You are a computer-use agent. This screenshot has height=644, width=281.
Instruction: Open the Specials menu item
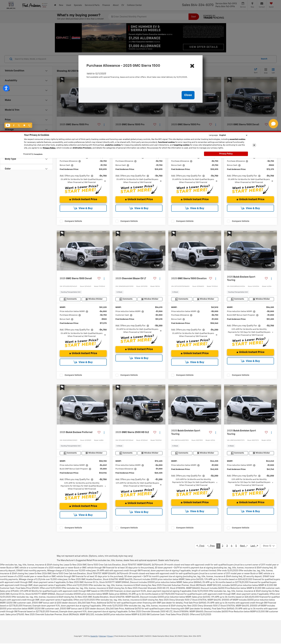click(x=78, y=5)
